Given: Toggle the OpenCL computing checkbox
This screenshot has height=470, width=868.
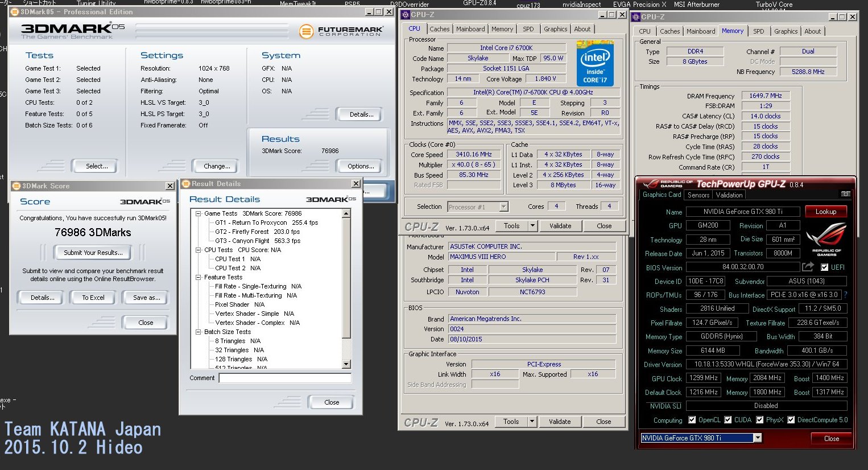Looking at the screenshot, I should point(692,420).
